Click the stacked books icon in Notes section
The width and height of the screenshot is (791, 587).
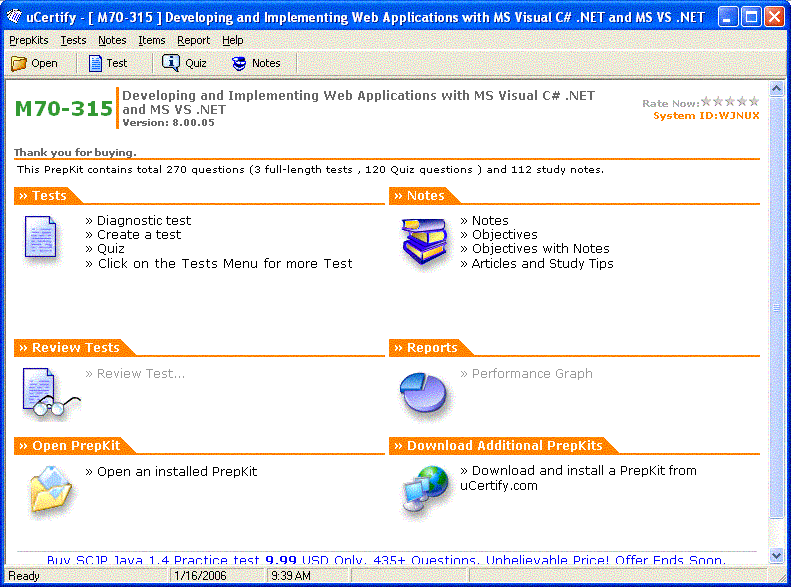click(424, 242)
